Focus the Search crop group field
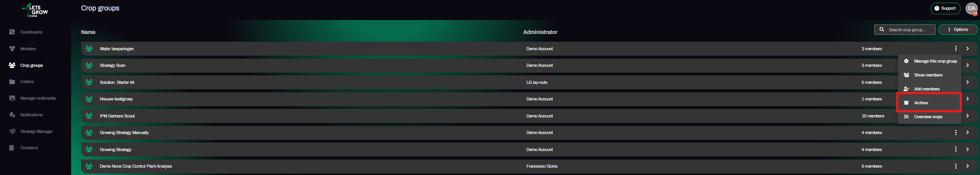Image resolution: width=980 pixels, height=175 pixels. (x=905, y=29)
